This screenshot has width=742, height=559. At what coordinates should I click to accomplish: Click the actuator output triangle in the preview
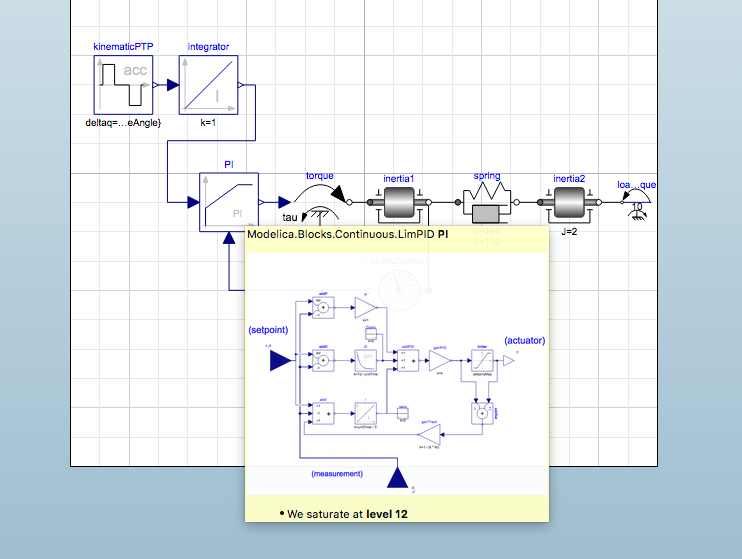click(x=509, y=361)
